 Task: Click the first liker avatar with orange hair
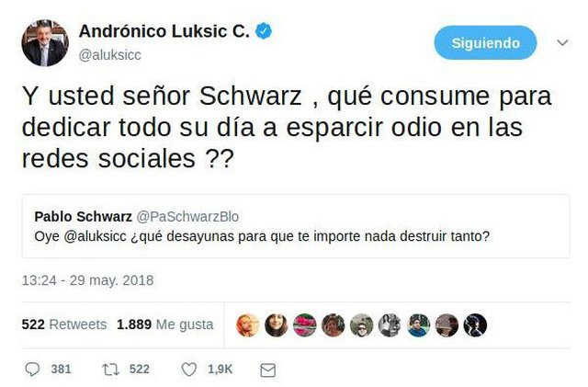[247, 325]
